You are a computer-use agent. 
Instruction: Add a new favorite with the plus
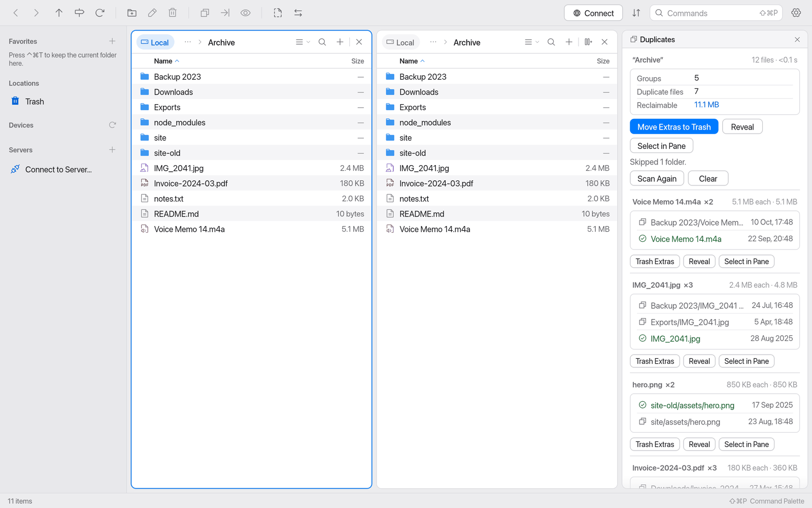pos(112,41)
